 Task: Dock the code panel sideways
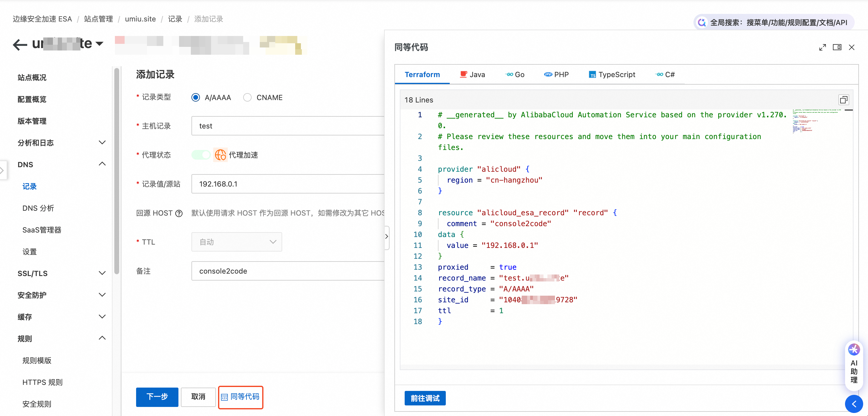tap(837, 47)
